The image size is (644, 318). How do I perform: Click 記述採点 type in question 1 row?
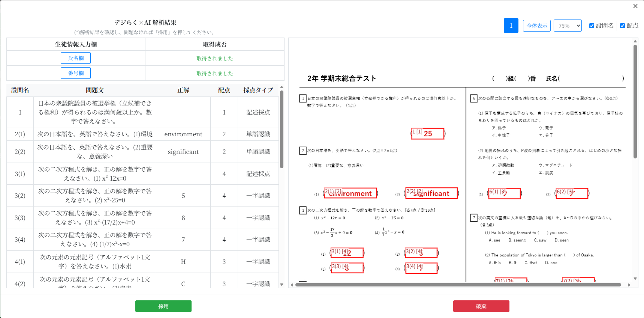pos(258,112)
